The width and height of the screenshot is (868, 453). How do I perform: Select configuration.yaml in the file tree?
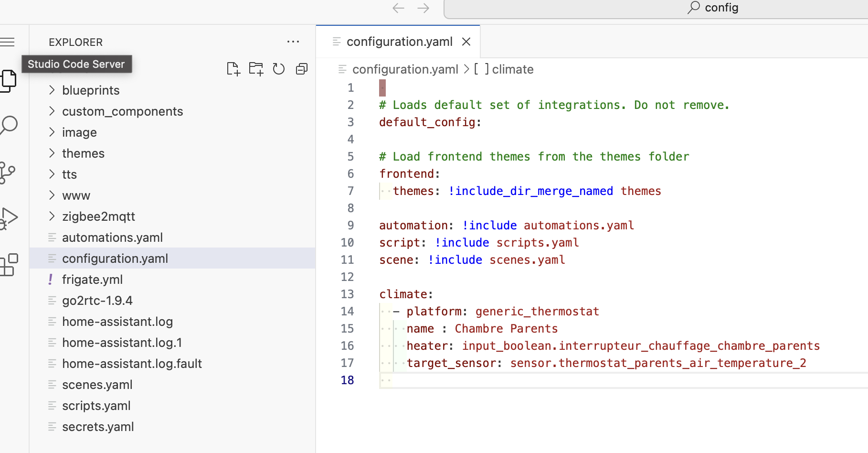172,259
